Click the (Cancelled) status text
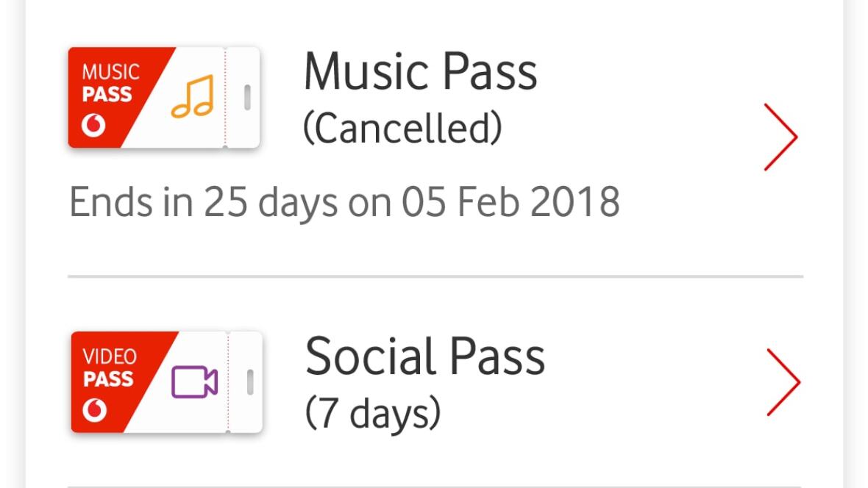The height and width of the screenshot is (488, 868). click(402, 129)
